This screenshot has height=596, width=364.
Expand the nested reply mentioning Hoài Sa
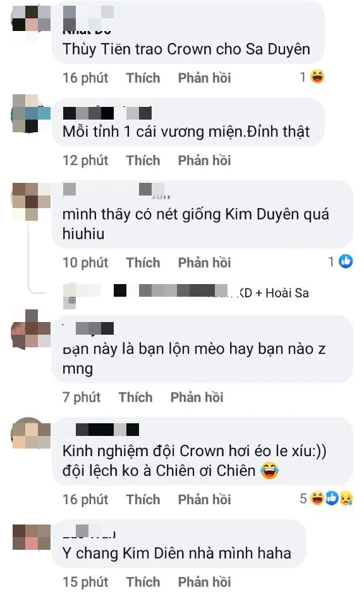pos(186,293)
